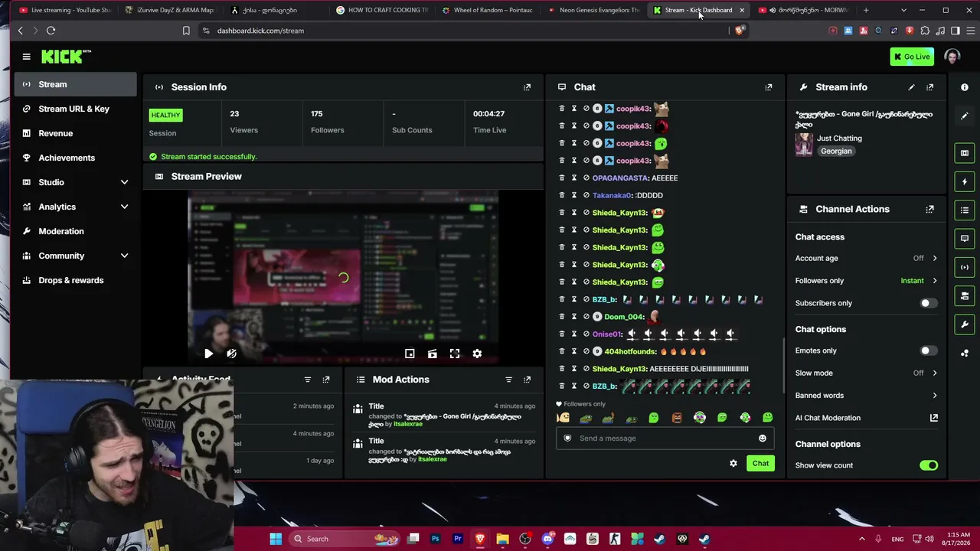Click the list icon in the right sidebar
The height and width of the screenshot is (551, 980).
[x=965, y=210]
